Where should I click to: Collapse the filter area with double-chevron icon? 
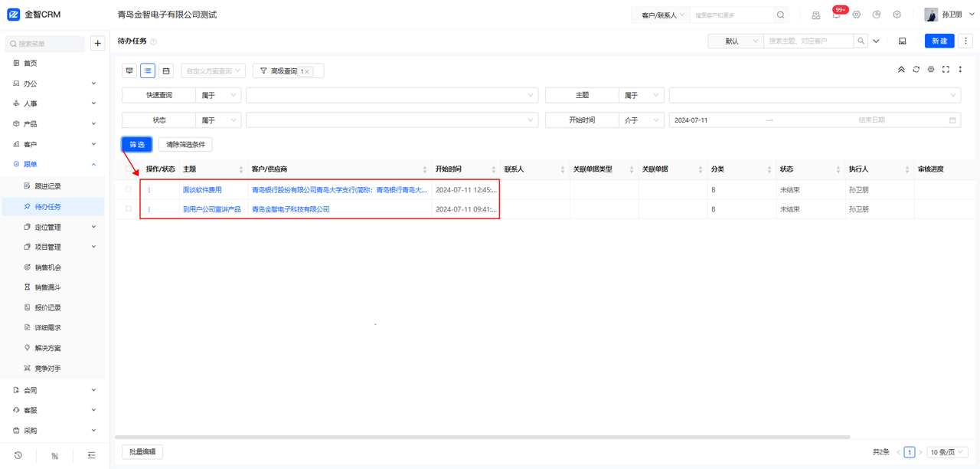[901, 69]
